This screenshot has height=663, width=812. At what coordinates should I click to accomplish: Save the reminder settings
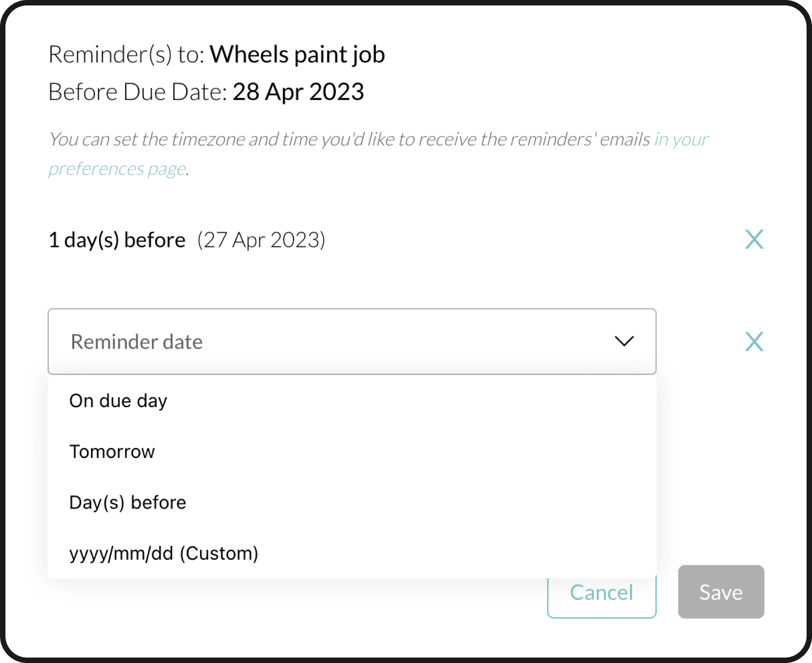pos(721,592)
